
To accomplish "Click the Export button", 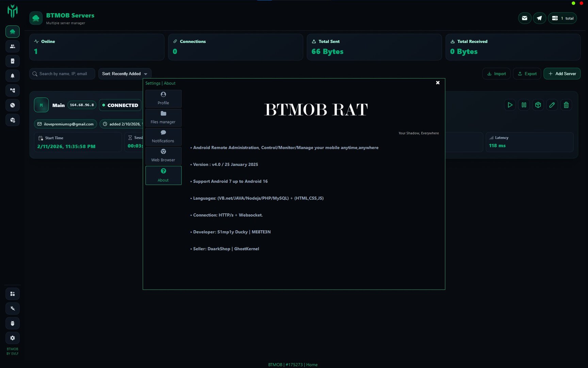I will click(x=527, y=74).
